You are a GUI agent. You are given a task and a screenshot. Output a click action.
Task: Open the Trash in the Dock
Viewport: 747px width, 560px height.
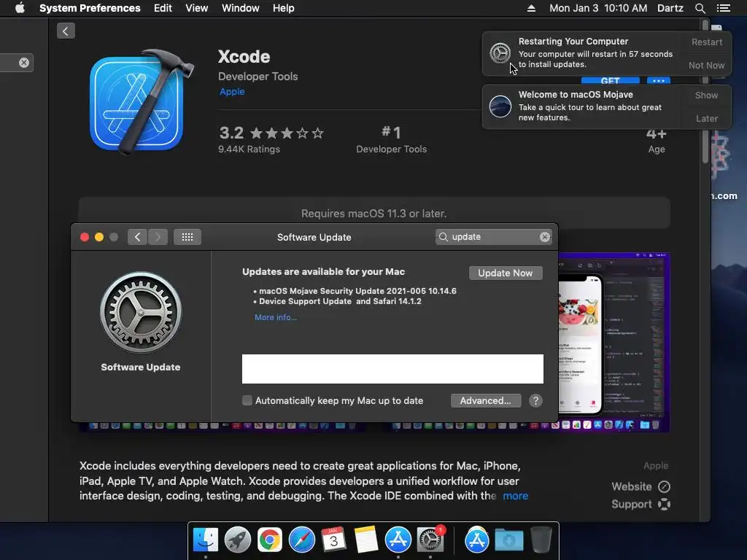541,540
